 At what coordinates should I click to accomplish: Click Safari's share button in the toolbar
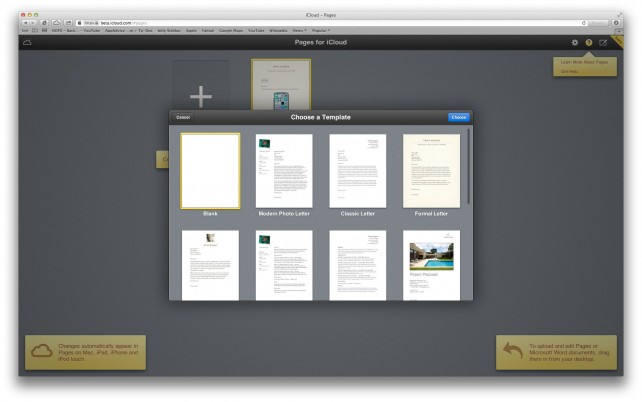click(68, 23)
